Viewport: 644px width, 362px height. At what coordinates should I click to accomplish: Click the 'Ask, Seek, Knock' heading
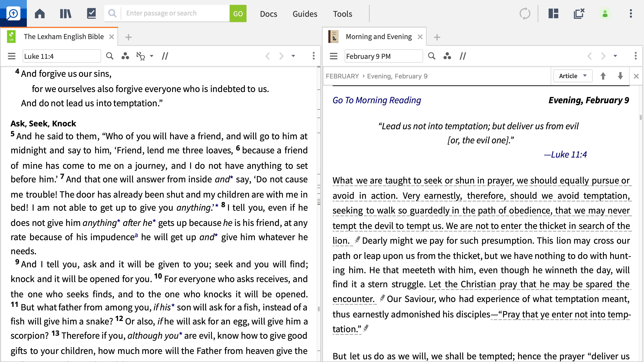click(x=43, y=123)
